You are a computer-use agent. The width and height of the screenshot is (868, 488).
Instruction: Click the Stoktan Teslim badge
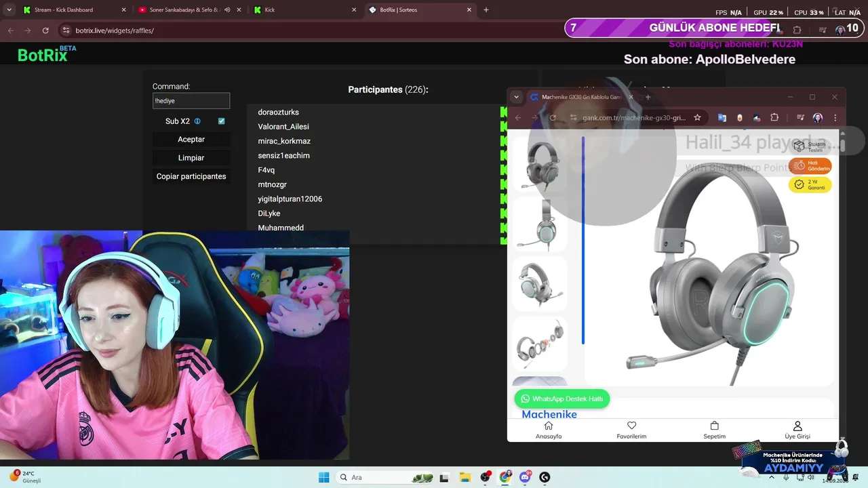click(810, 146)
